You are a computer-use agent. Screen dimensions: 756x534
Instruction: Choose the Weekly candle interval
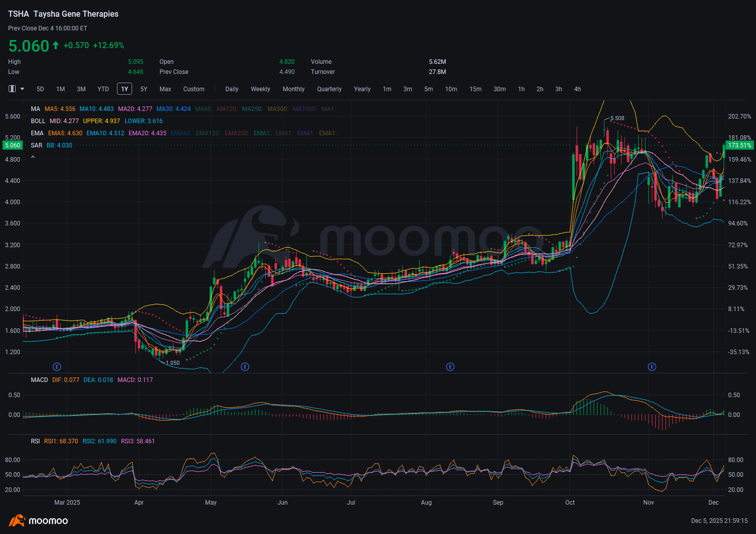point(261,89)
